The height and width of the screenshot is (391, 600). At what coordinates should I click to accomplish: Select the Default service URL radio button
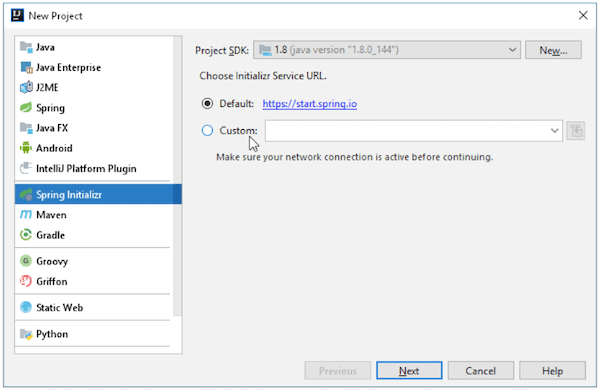click(x=207, y=104)
